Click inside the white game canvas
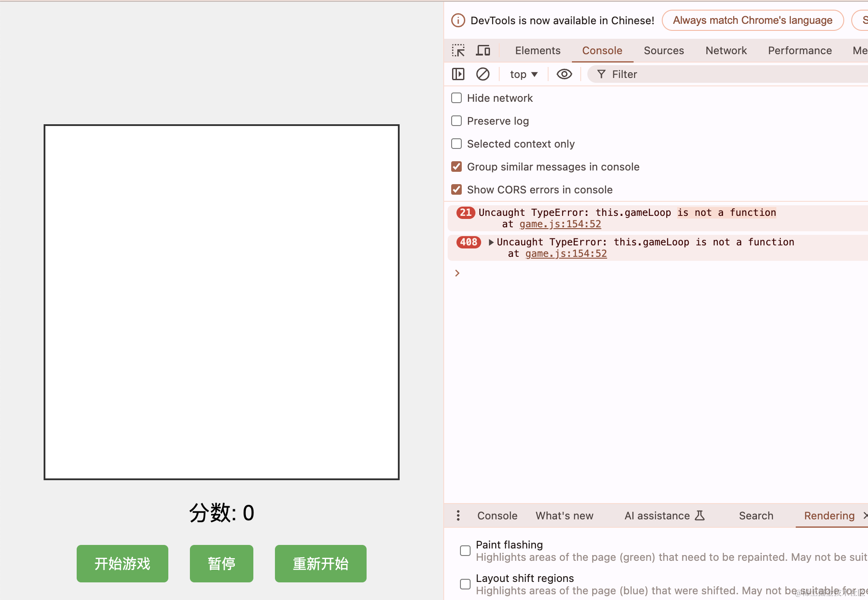 (x=222, y=302)
